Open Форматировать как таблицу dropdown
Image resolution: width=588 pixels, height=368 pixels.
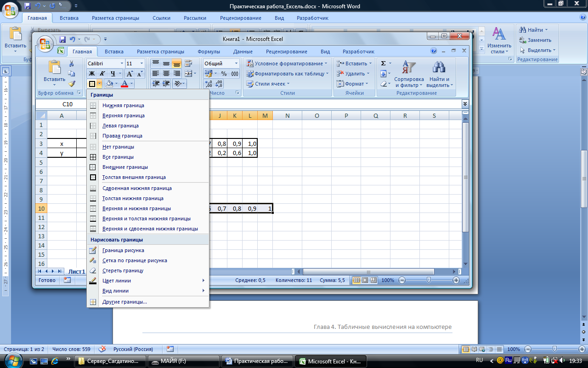(x=287, y=74)
